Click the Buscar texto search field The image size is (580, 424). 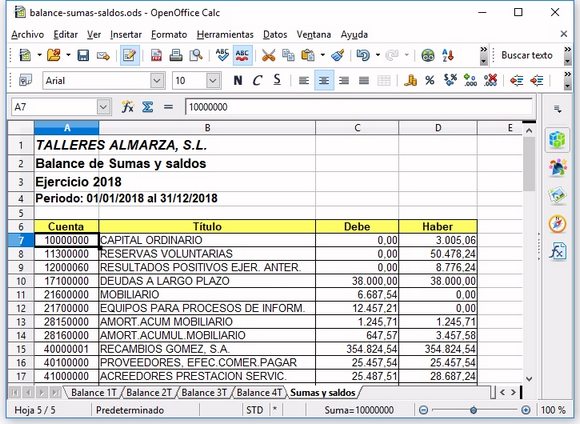coord(527,55)
